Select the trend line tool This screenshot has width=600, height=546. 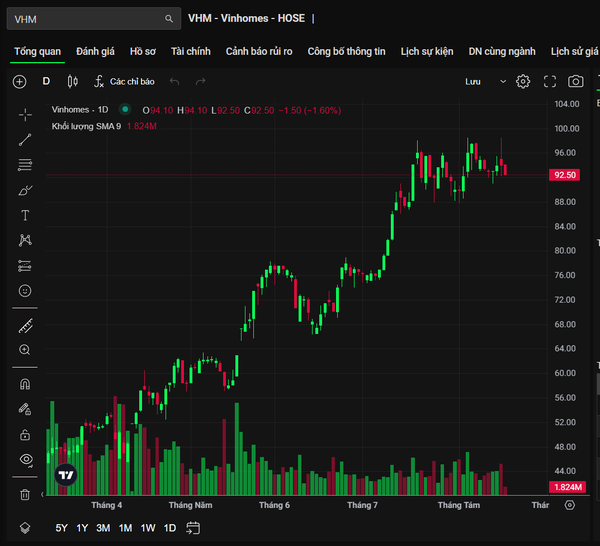coord(25,140)
